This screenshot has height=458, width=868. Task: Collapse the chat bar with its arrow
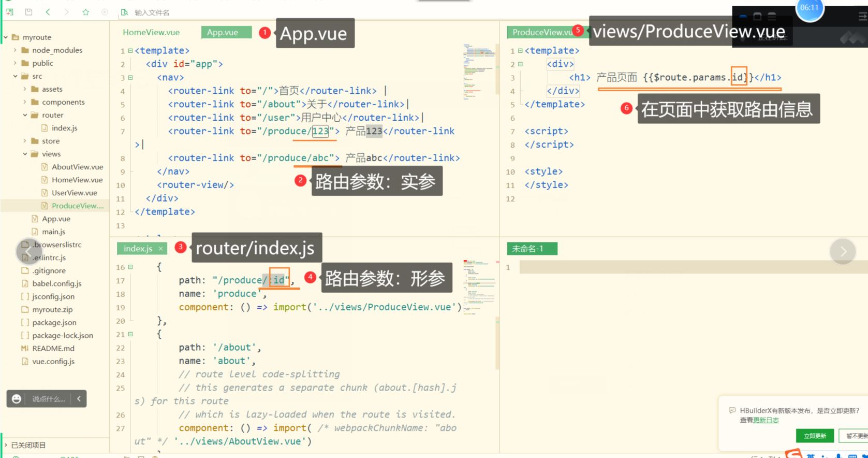(79, 399)
